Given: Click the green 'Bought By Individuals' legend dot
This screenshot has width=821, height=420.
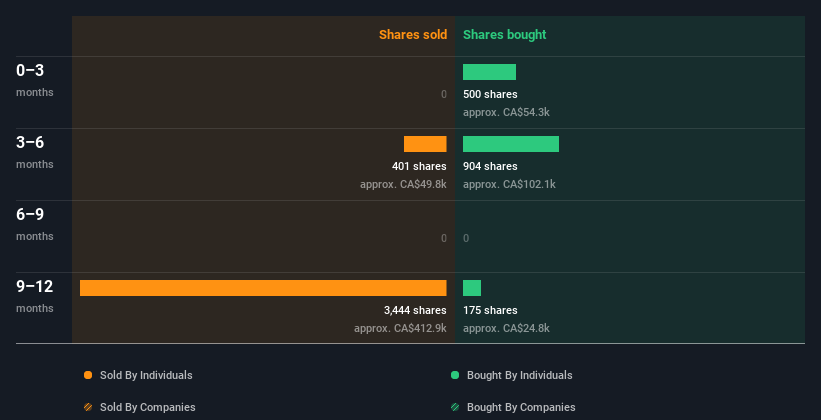Looking at the screenshot, I should (455, 375).
